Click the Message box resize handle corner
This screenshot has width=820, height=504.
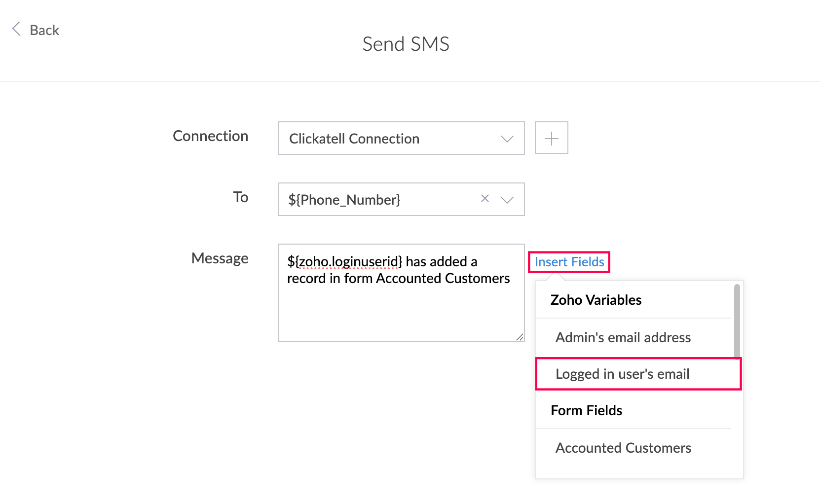point(520,337)
